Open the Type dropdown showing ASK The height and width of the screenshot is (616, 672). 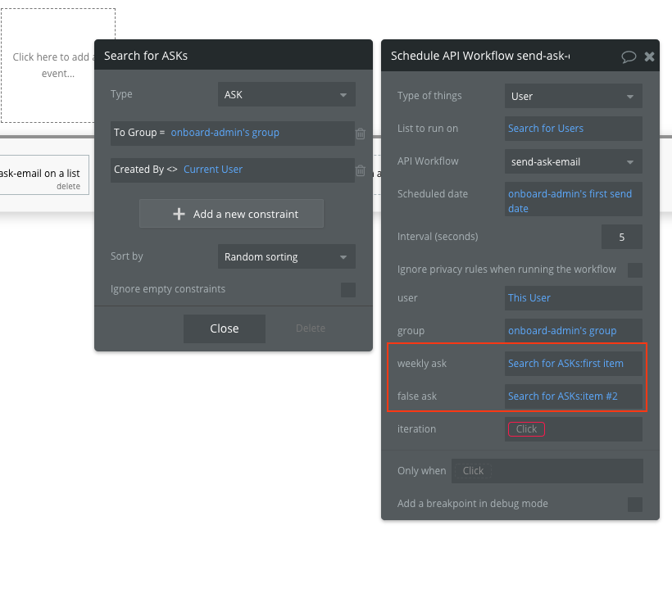pos(286,94)
